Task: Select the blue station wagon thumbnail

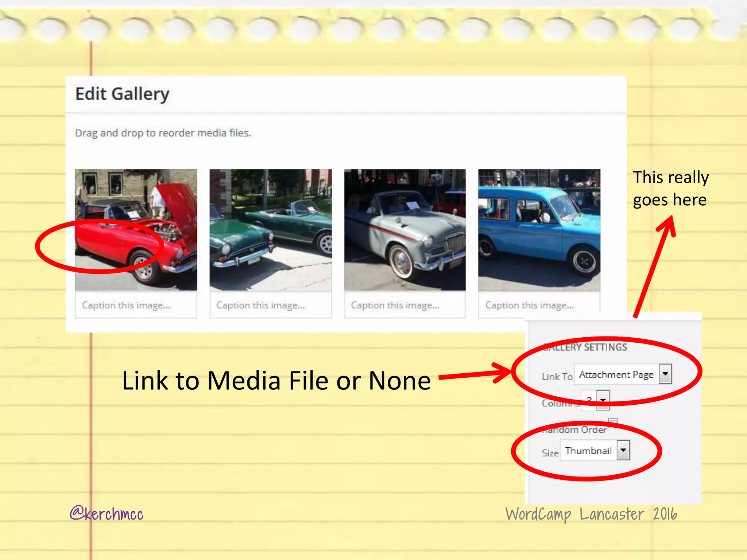Action: tap(539, 230)
